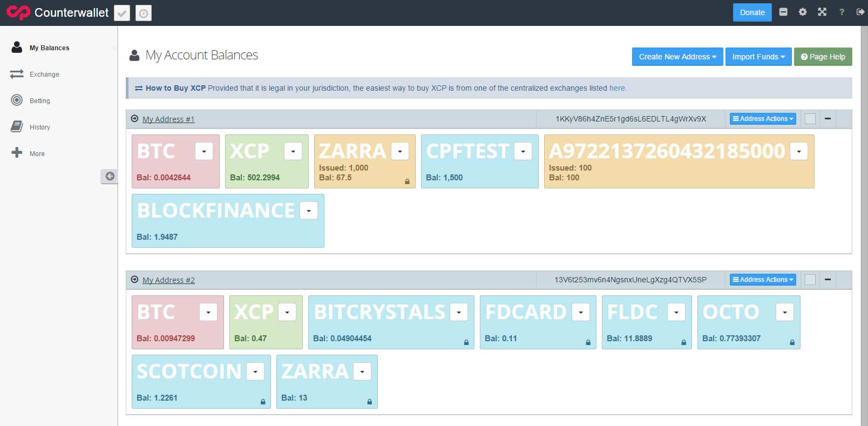Viewport: 868px width, 426px height.
Task: Open the SCOTCOIN asset dropdown
Action: 255,371
